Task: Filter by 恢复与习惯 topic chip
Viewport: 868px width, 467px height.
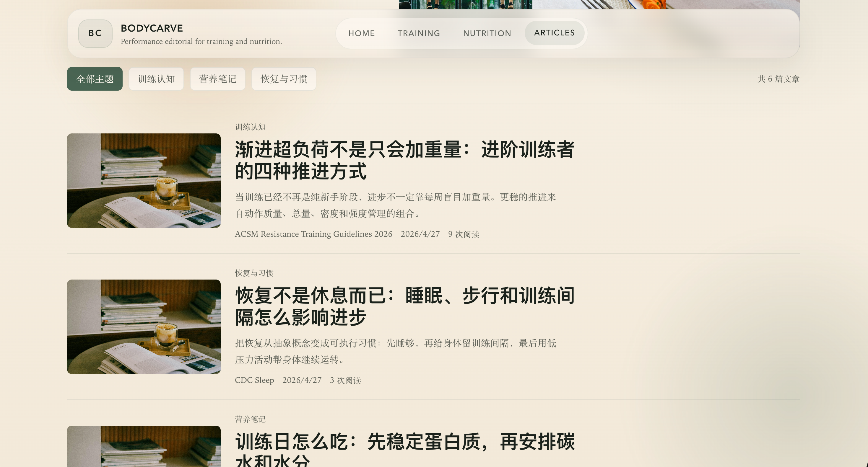Action: coord(284,79)
